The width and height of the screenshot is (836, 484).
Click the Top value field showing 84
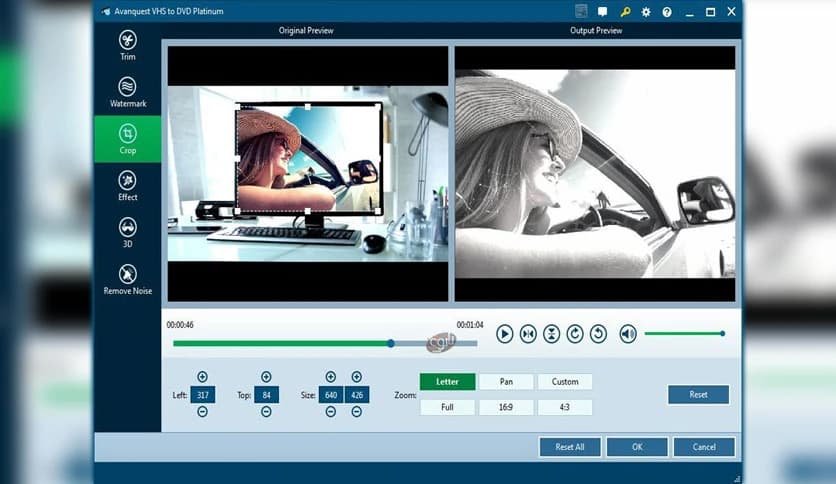point(267,395)
